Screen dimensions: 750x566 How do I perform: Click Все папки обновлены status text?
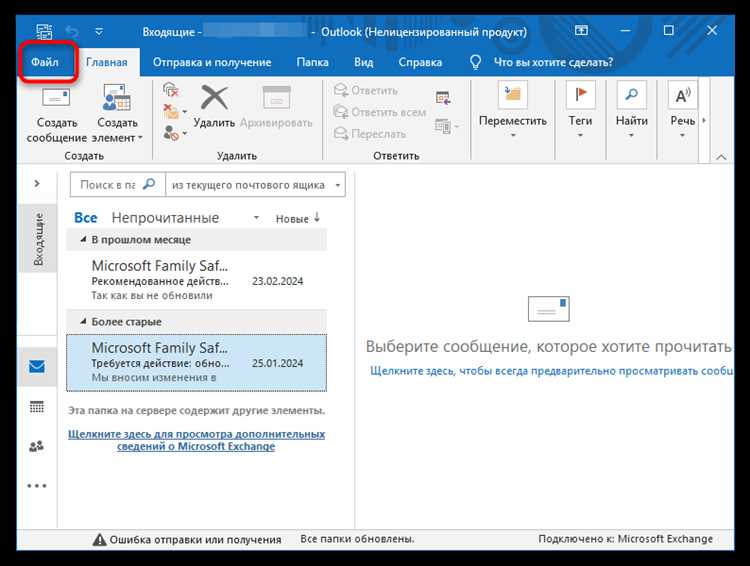tap(357, 539)
